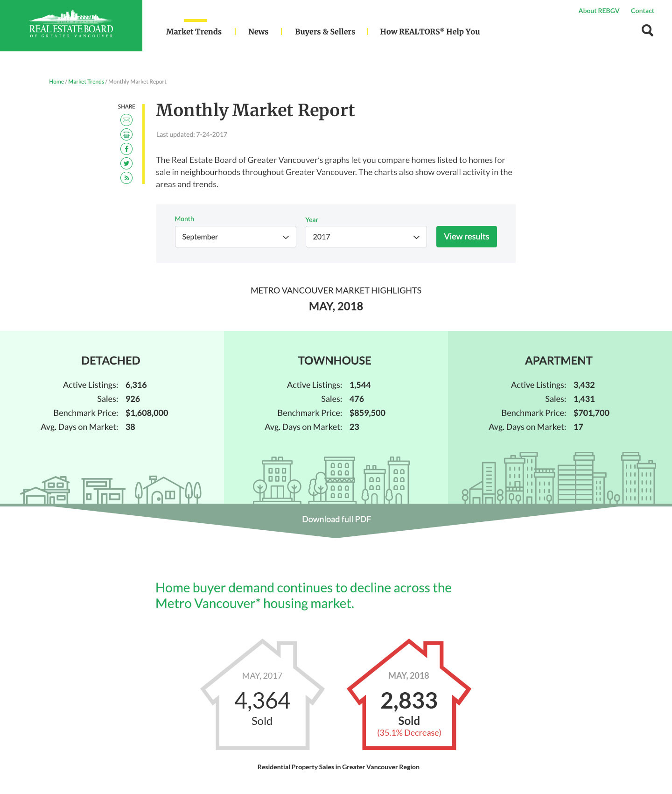Click the print page icon
Image resolution: width=672 pixels, height=794 pixels.
(126, 134)
